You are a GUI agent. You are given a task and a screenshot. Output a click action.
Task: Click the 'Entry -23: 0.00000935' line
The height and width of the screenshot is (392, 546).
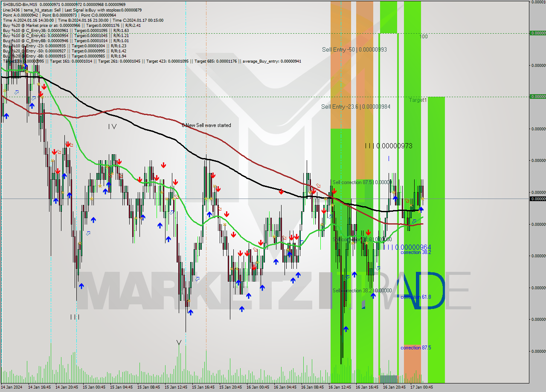coord(64,46)
